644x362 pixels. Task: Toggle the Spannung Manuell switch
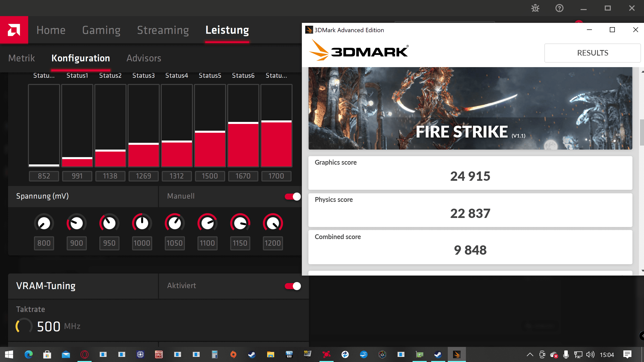click(x=293, y=196)
